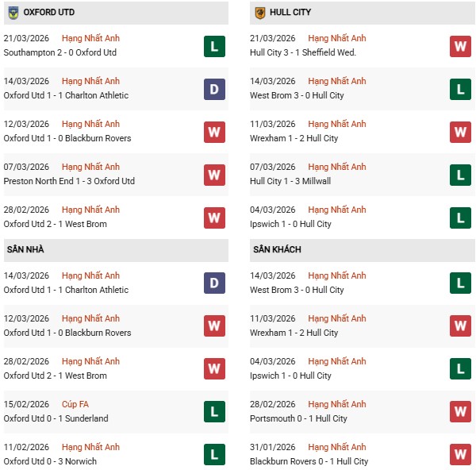Image resolution: width=476 pixels, height=470 pixels.
Task: Click red W badge for Preston 1-3 Oxford
Action: pyautogui.click(x=214, y=175)
